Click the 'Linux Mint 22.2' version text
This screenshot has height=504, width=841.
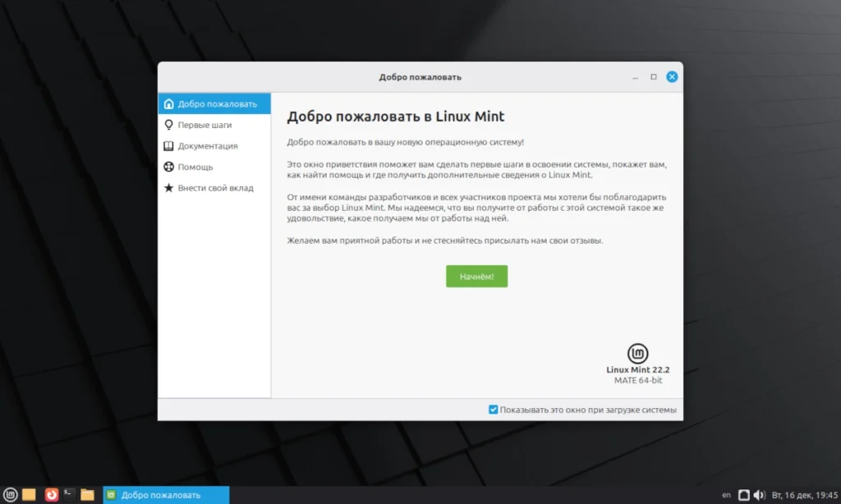pyautogui.click(x=637, y=369)
